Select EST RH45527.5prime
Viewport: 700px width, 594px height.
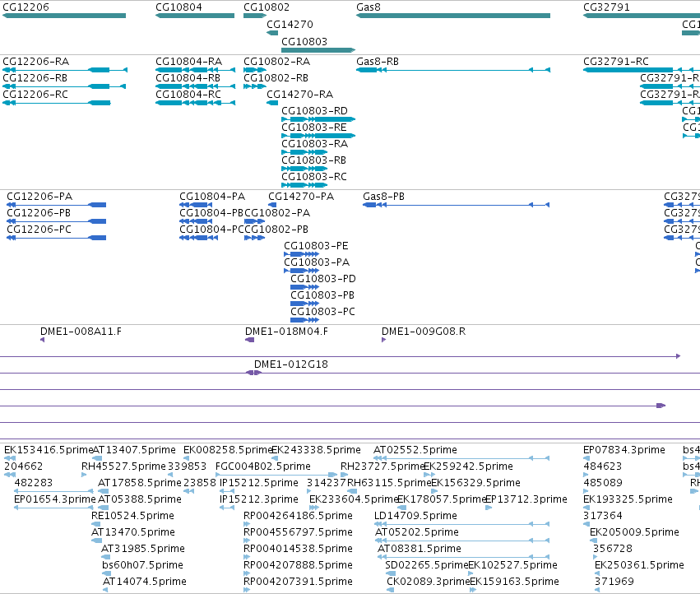tap(84, 475)
